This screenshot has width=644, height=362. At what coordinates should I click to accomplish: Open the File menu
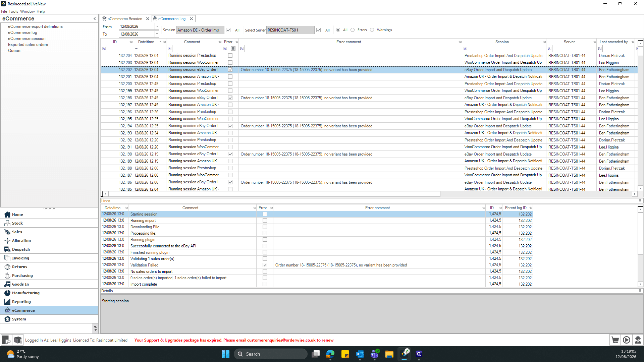[x=4, y=11]
